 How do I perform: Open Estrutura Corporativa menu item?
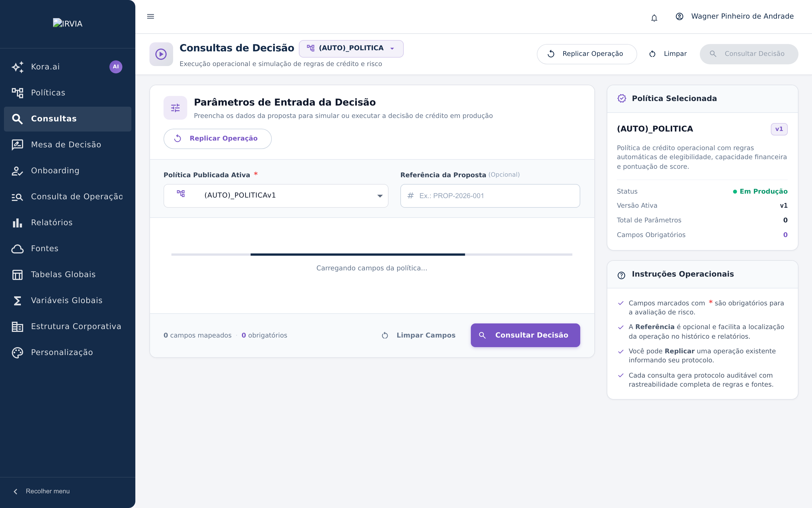click(67, 327)
